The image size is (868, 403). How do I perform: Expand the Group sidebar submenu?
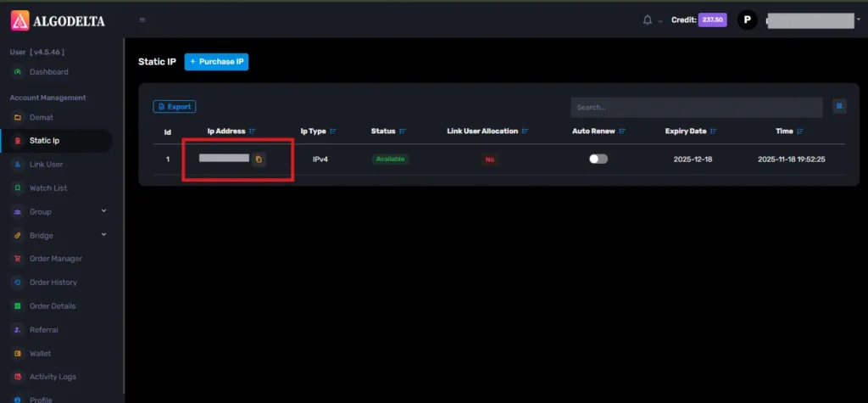coord(103,211)
